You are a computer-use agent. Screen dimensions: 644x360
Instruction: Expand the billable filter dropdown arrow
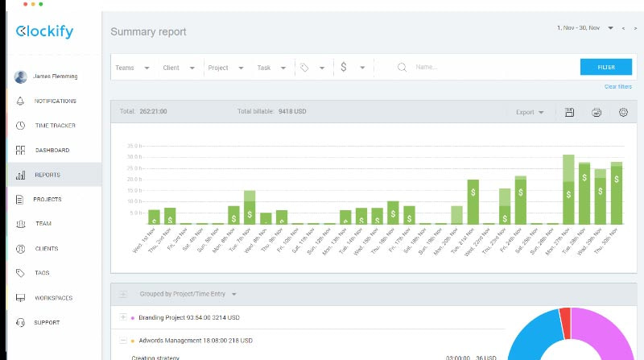pyautogui.click(x=362, y=68)
